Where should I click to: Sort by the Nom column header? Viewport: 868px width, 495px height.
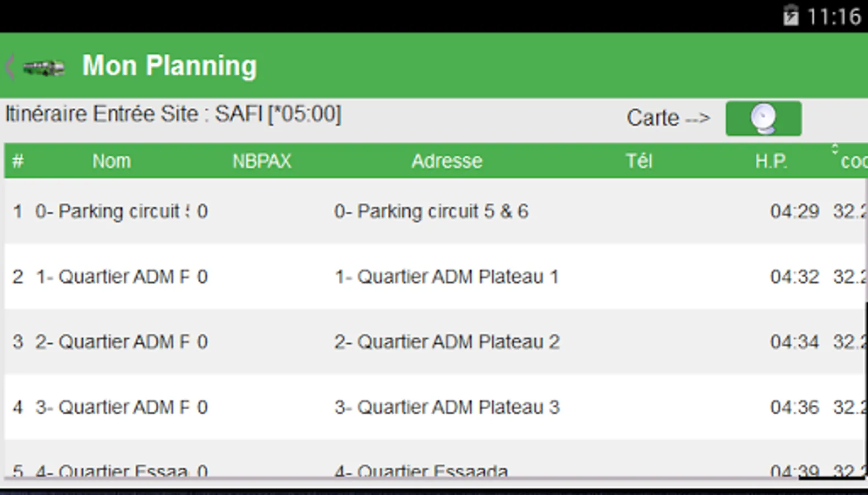click(111, 161)
